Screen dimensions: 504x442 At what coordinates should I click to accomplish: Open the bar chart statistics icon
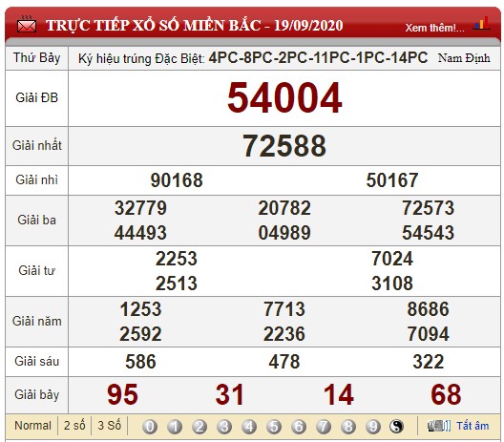point(481,24)
